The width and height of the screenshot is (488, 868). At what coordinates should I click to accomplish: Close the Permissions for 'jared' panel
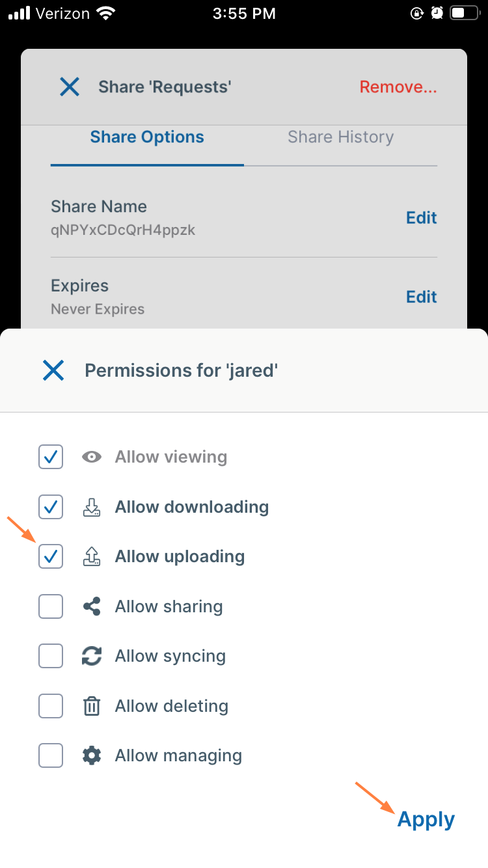pyautogui.click(x=53, y=371)
